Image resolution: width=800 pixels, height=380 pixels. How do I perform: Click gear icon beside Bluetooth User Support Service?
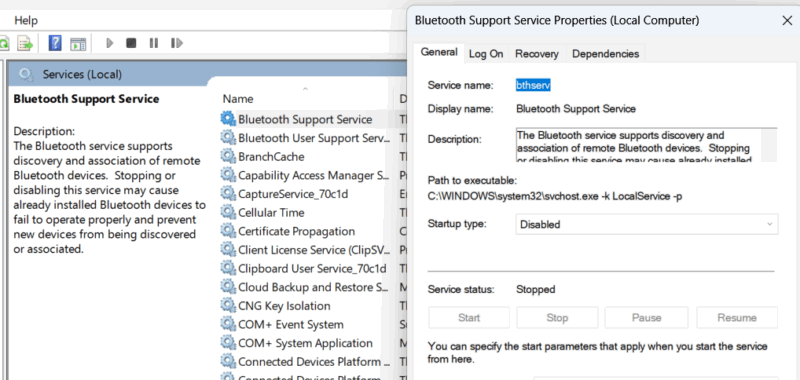point(228,138)
